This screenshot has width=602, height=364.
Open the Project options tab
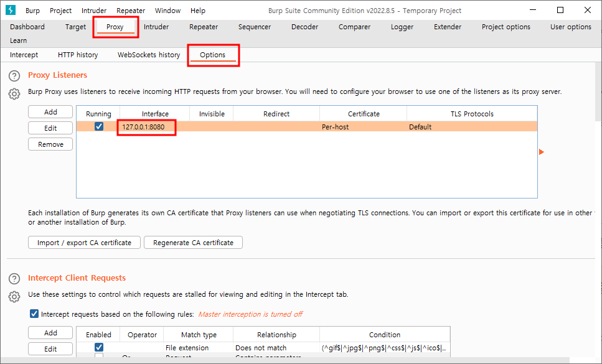[x=506, y=27]
